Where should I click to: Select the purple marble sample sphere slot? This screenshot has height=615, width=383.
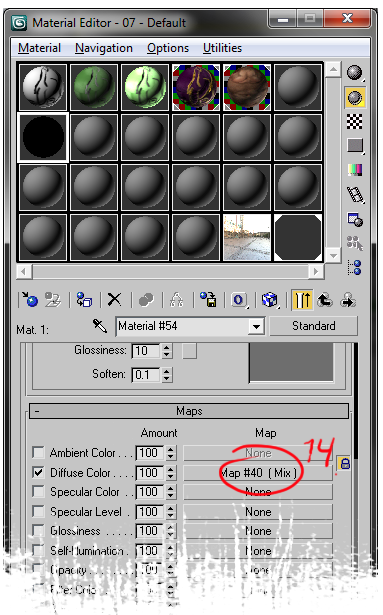point(196,87)
